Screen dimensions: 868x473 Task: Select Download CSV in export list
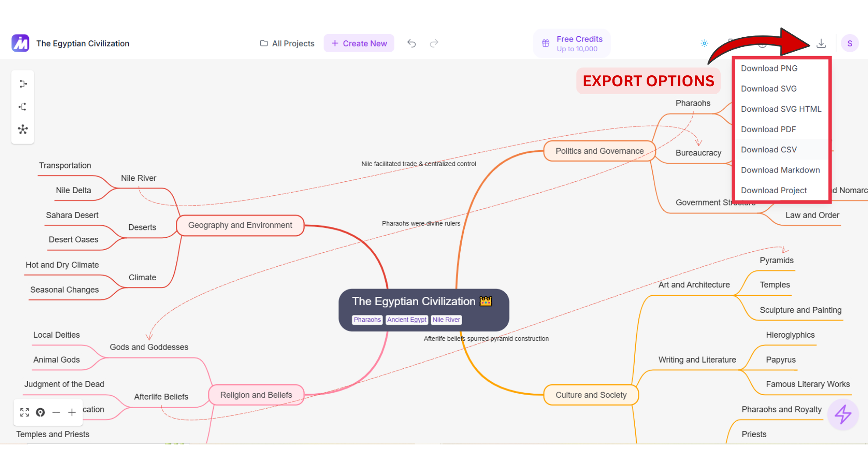(x=768, y=150)
